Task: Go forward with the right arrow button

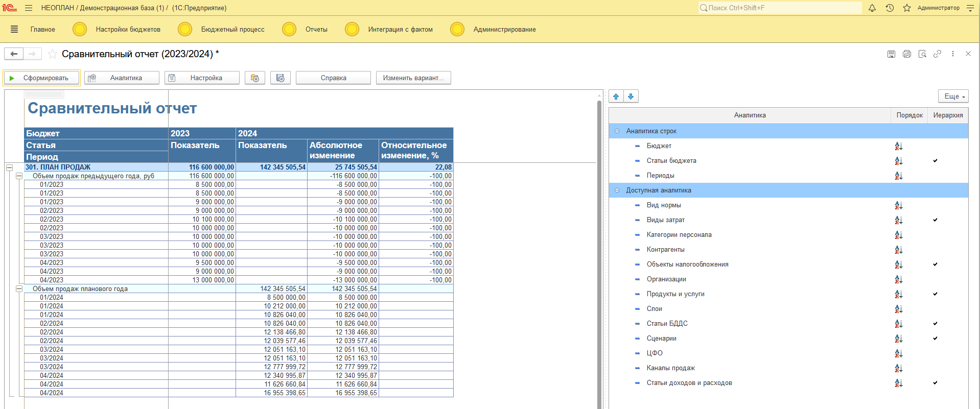Action: click(x=32, y=54)
